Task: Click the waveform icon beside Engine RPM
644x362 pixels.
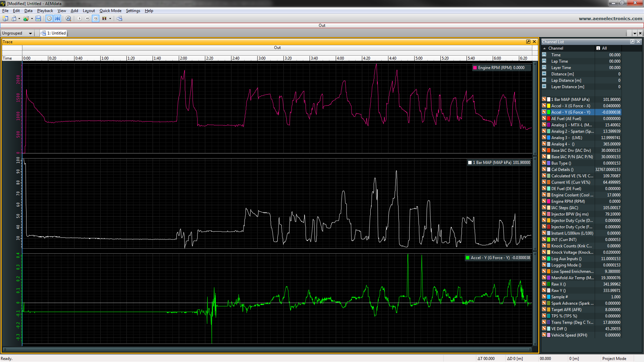Action: point(544,201)
